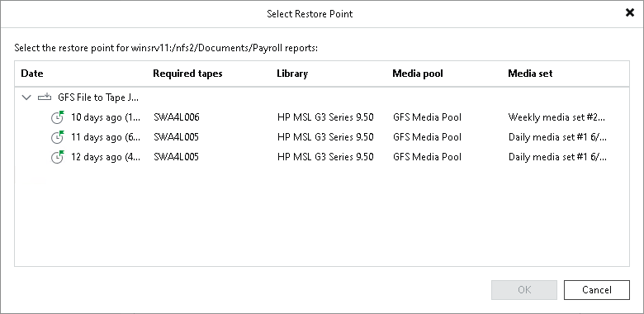Screen dimensions: 644x314
Task: Click GFS Media Pool in 10 days row
Action: (427, 117)
